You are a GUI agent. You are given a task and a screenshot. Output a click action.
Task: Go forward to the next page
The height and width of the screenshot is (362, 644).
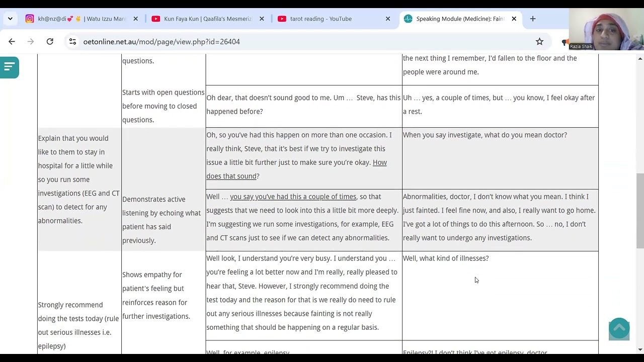pos(31,42)
